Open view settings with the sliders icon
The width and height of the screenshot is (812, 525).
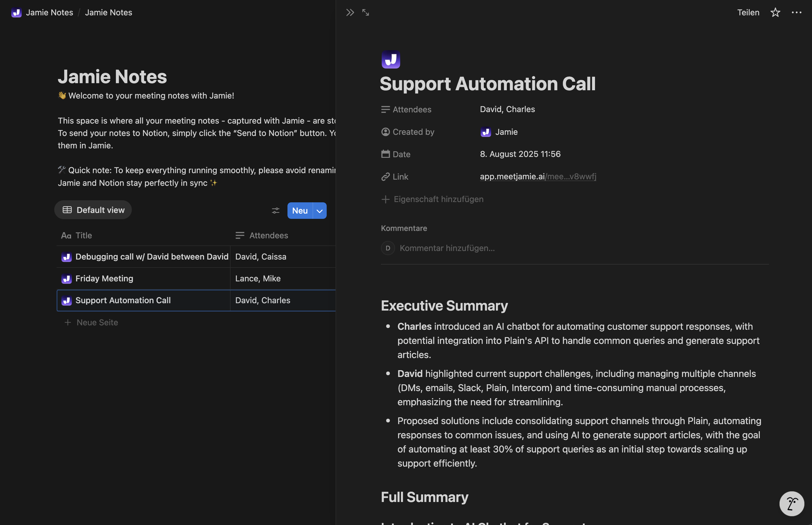pyautogui.click(x=275, y=211)
